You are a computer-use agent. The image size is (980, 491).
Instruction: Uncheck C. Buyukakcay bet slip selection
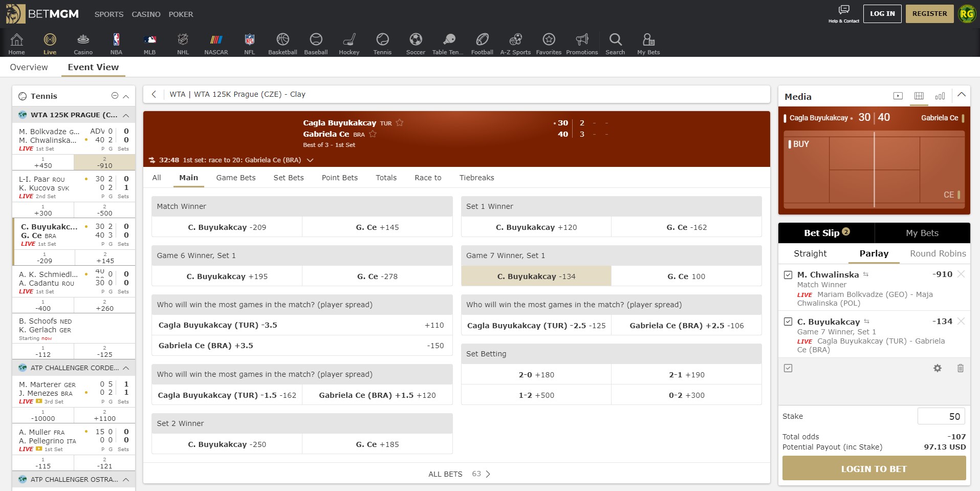(x=788, y=322)
